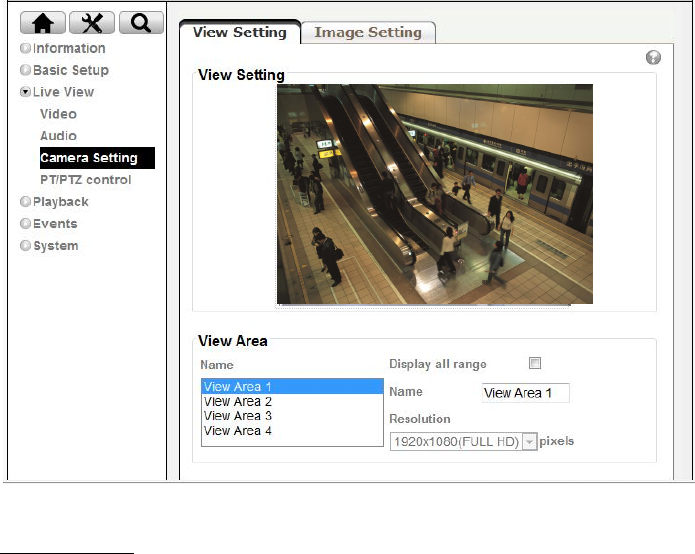Go to the Home icon
Viewport: 695px width, 554px height.
click(43, 23)
